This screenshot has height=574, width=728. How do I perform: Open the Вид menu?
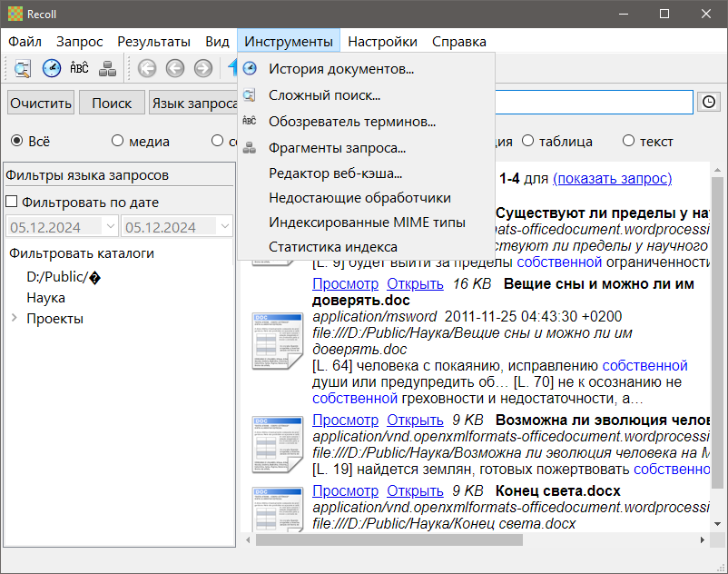217,42
